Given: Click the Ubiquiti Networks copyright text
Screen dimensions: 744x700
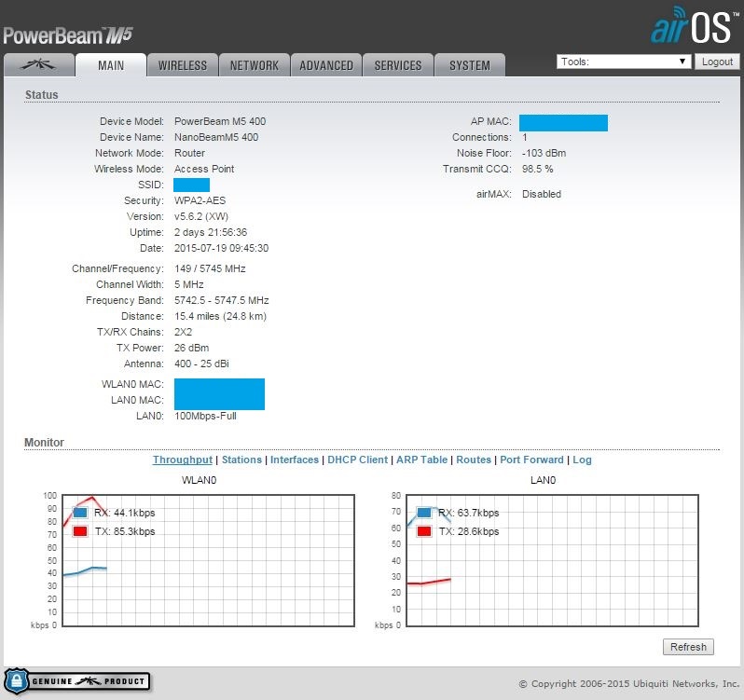Looking at the screenshot, I should 628,683.
